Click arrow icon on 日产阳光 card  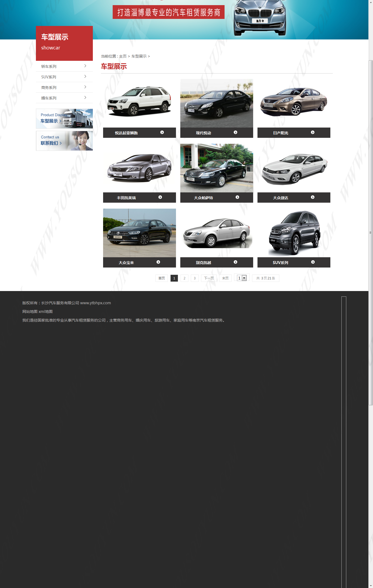[313, 132]
